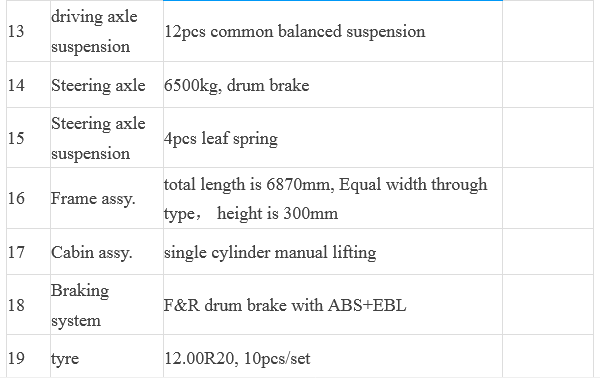Image resolution: width=600 pixels, height=381 pixels.
Task: Select the row number 16 cell
Action: coord(28,198)
